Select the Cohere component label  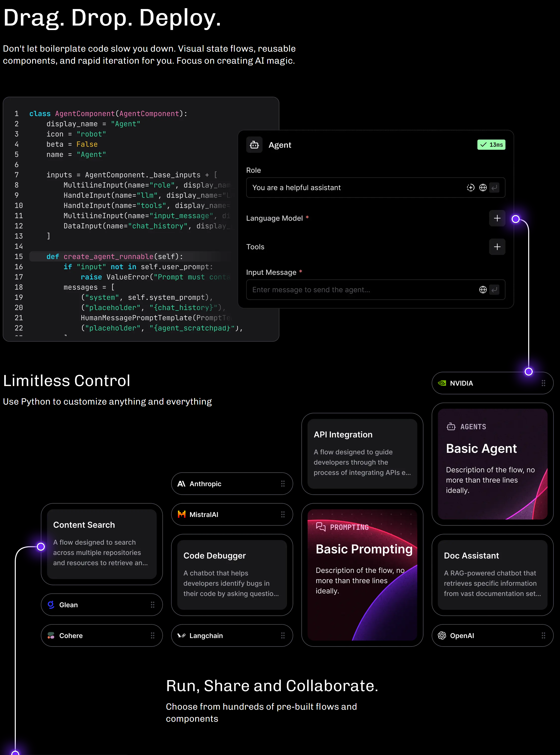point(71,636)
